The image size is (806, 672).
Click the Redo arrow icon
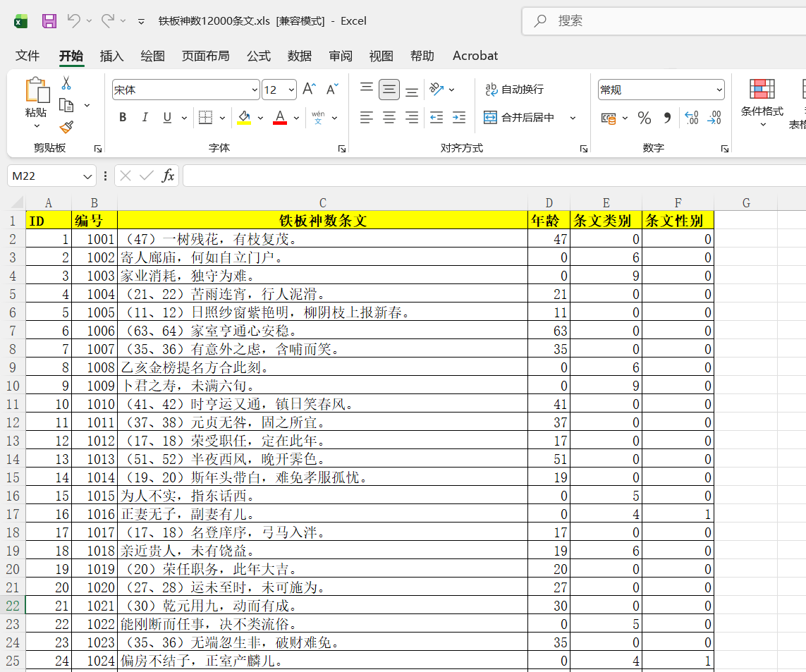[108, 20]
